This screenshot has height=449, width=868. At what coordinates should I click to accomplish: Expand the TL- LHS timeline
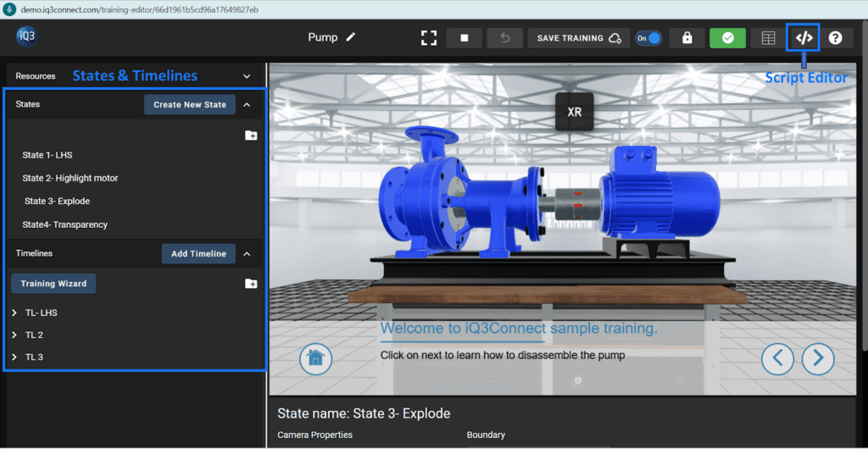[14, 313]
